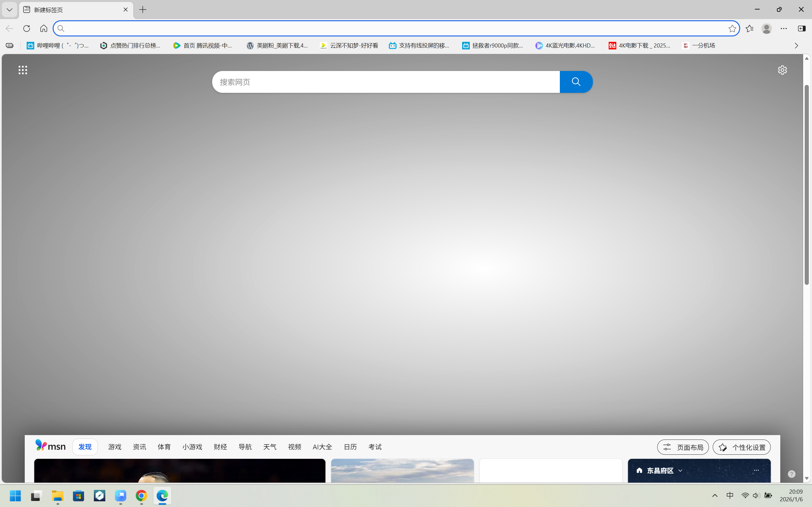
Task: Open the apps grid launcher icon
Action: [x=23, y=70]
